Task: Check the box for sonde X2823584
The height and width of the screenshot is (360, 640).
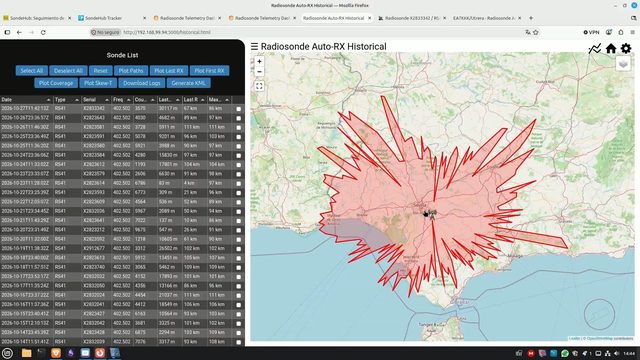Action: (239, 156)
